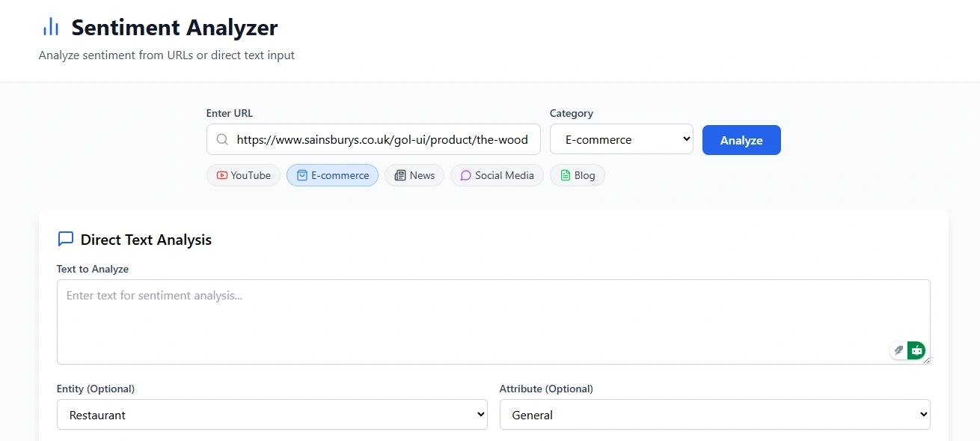980x441 pixels.
Task: Click the bar chart logo icon
Action: tap(51, 28)
